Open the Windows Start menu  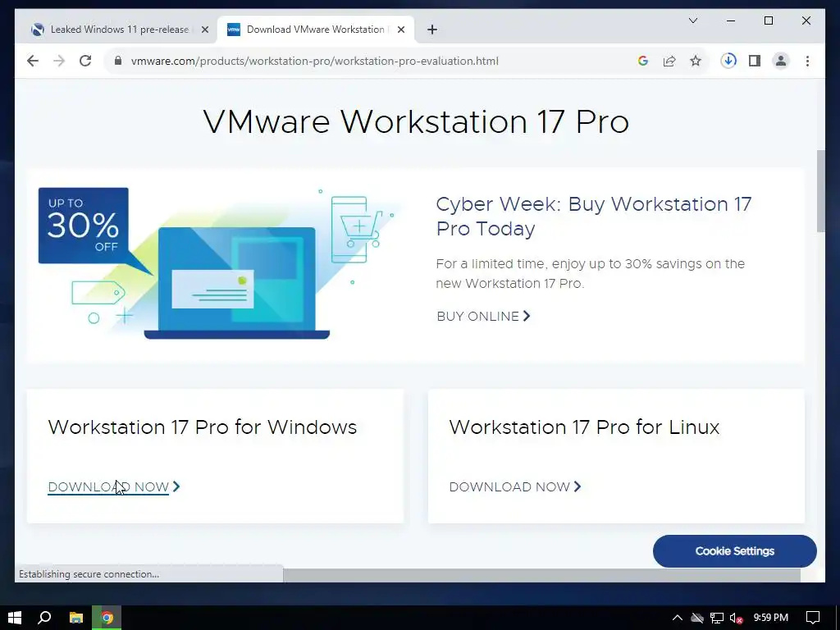15,618
